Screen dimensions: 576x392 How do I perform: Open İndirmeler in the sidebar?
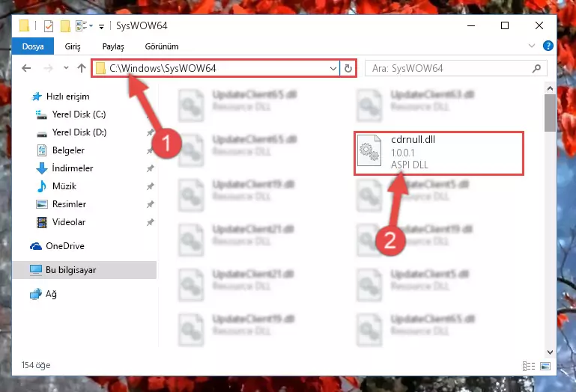(x=73, y=168)
